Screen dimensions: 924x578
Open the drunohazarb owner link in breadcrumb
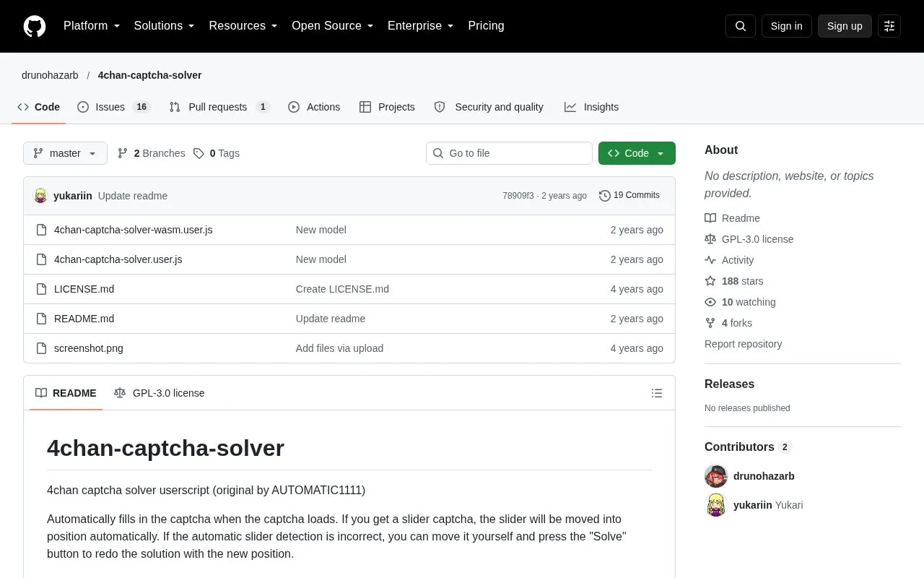click(x=50, y=75)
